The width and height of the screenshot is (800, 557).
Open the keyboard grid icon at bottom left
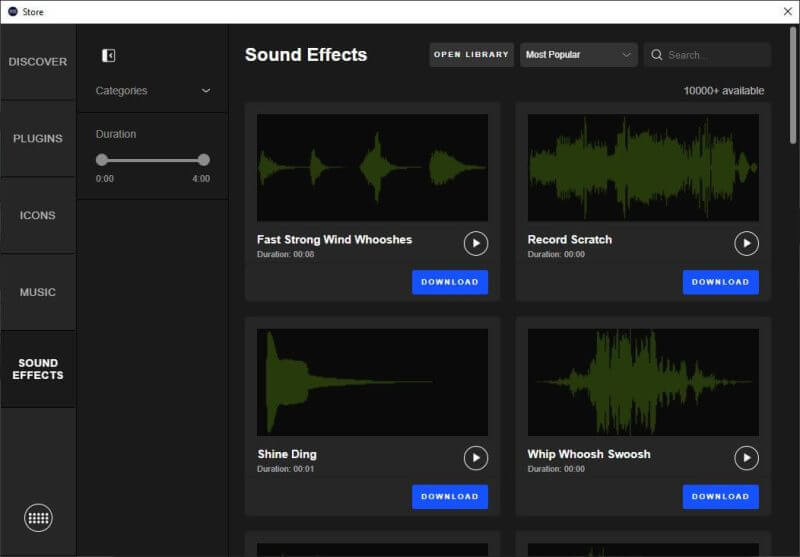[38, 518]
